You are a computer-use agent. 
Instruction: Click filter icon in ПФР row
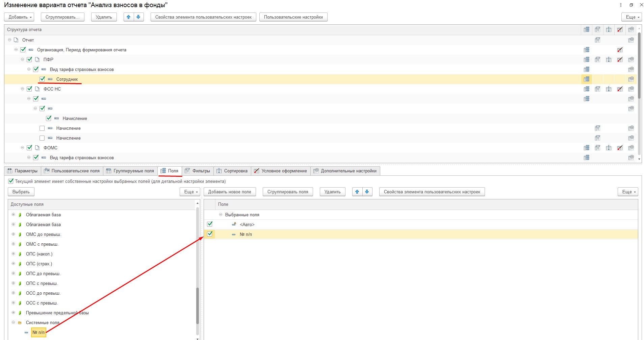[597, 59]
